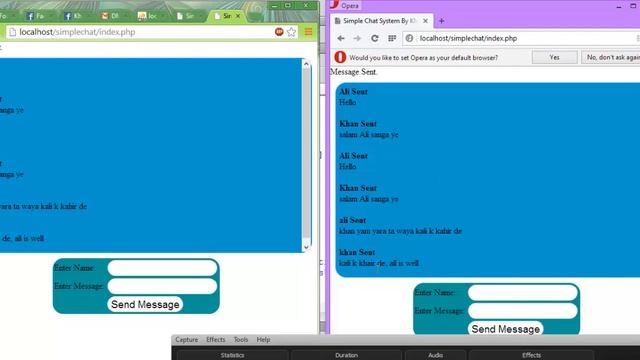Switch to the first Facebook tab in Chrome
Image resolution: width=640 pixels, height=360 pixels.
click(x=36, y=16)
